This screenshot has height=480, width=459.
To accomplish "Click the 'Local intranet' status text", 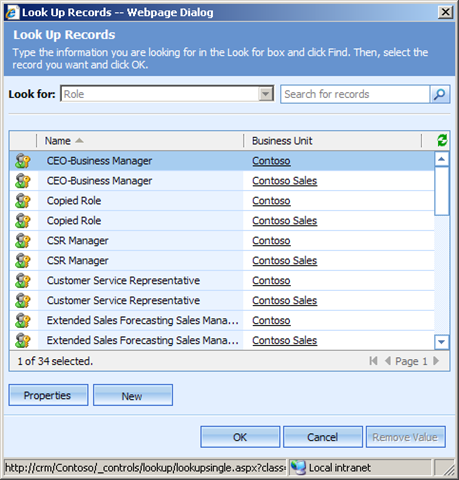I will (340, 468).
